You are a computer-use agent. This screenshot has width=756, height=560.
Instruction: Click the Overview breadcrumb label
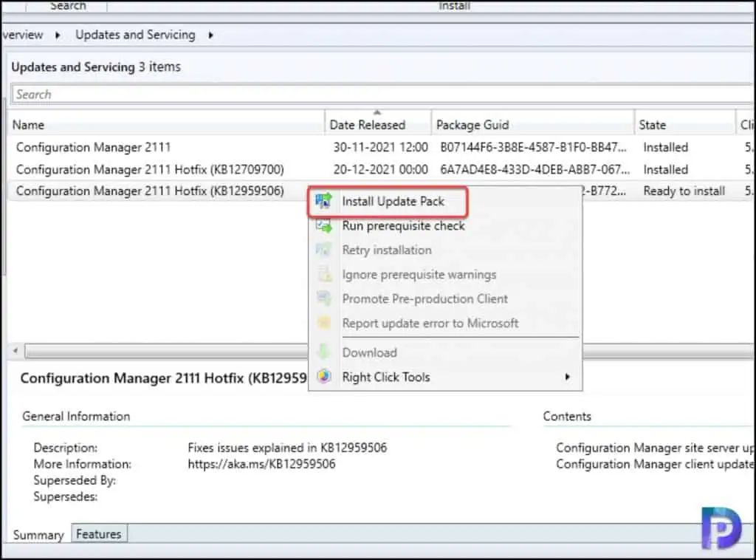(22, 35)
